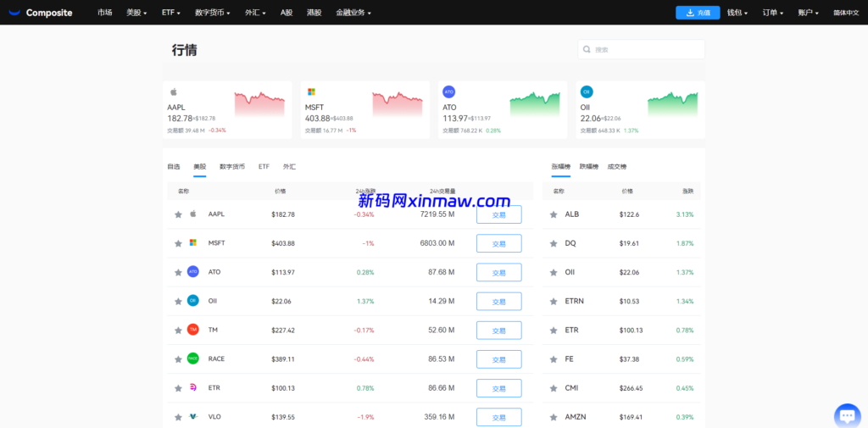
Task: Star the AMZN row in gainers list
Action: pyautogui.click(x=553, y=417)
